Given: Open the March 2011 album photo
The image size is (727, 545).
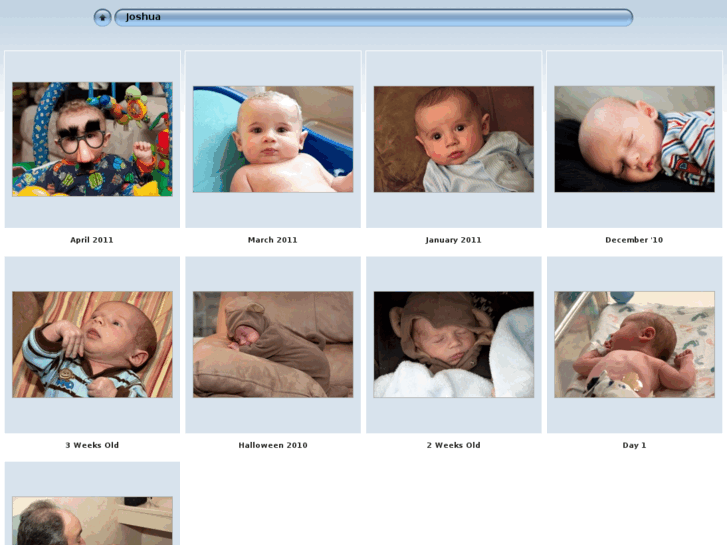Looking at the screenshot, I should (273, 139).
